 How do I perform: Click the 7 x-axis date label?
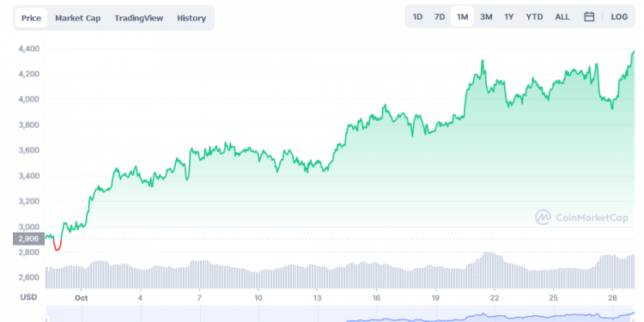pos(199,298)
